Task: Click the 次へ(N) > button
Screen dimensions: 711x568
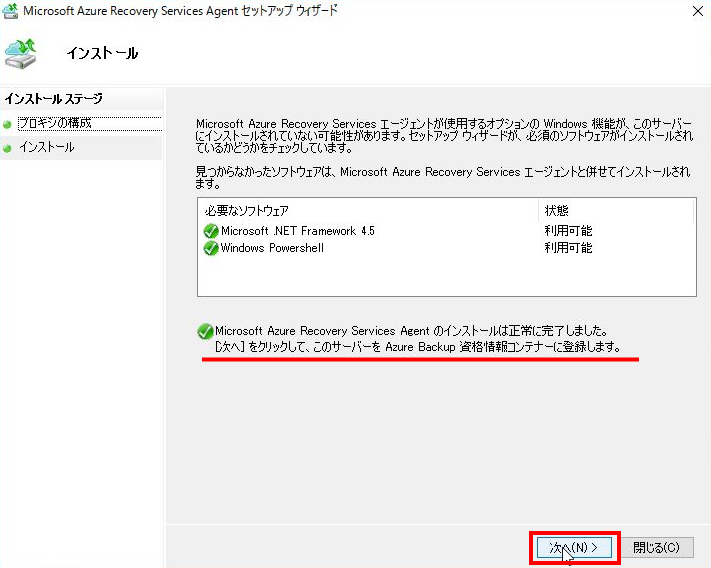Action: point(574,548)
